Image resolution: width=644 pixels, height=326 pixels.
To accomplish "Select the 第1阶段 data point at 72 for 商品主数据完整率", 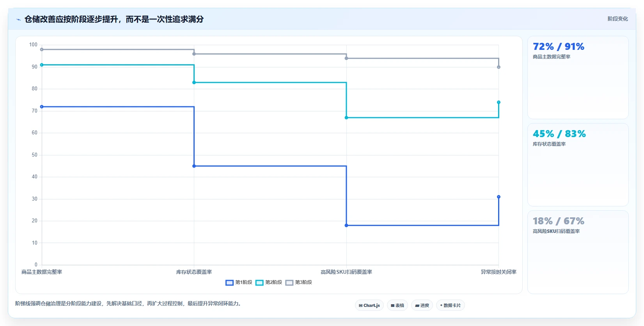I will tap(42, 107).
